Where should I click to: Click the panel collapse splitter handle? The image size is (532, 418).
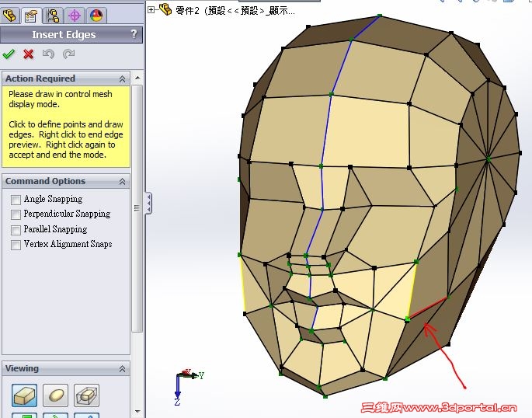(148, 203)
